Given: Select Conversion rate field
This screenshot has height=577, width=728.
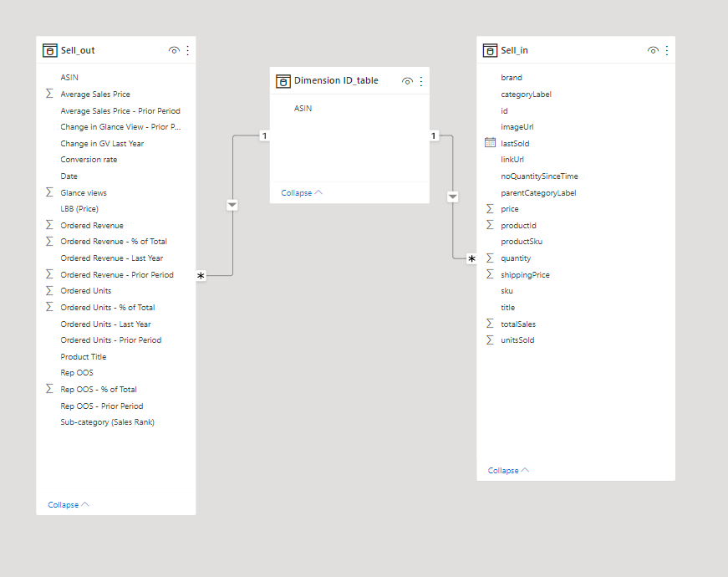Looking at the screenshot, I should tap(89, 160).
